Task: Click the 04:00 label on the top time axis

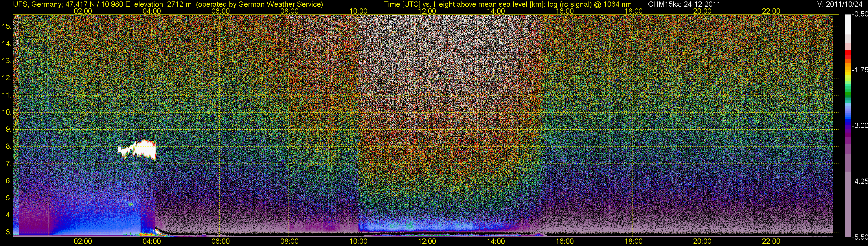Action: 152,11
